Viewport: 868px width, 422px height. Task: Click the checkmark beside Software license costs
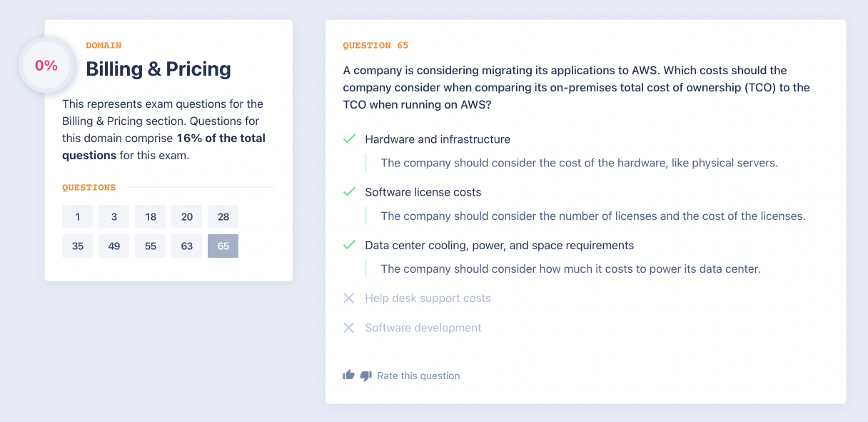coord(349,192)
